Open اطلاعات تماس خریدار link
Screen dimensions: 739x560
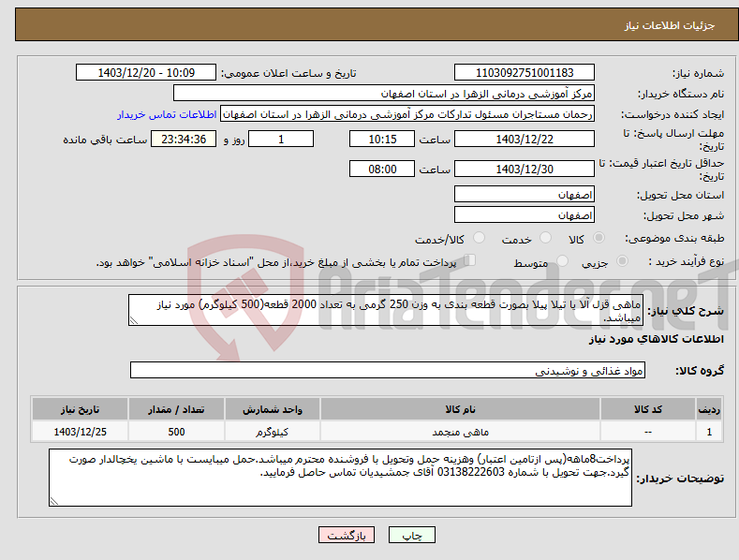167,114
